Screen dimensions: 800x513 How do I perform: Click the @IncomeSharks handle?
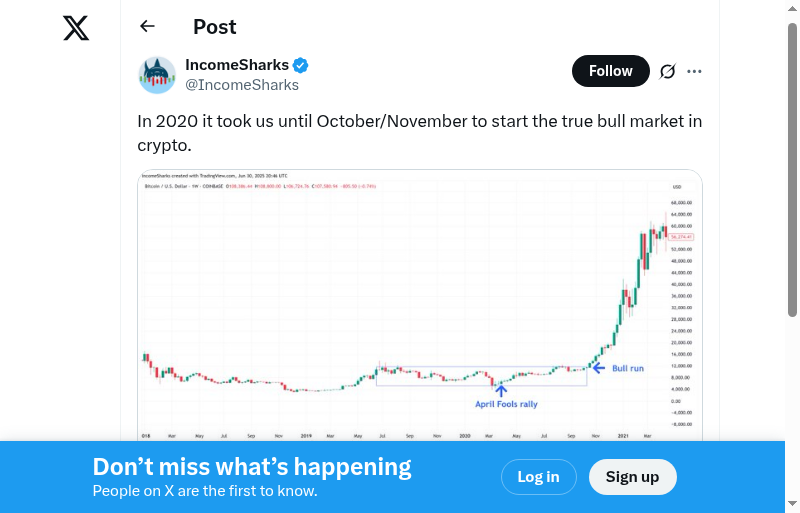click(x=242, y=85)
